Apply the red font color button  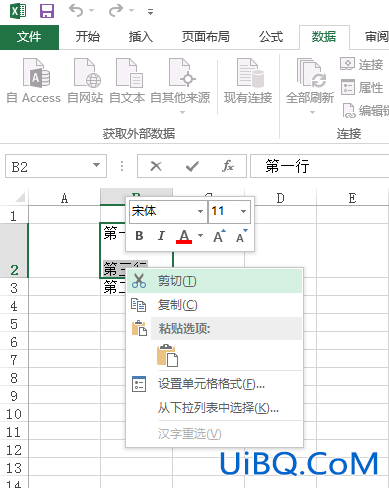click(x=184, y=236)
